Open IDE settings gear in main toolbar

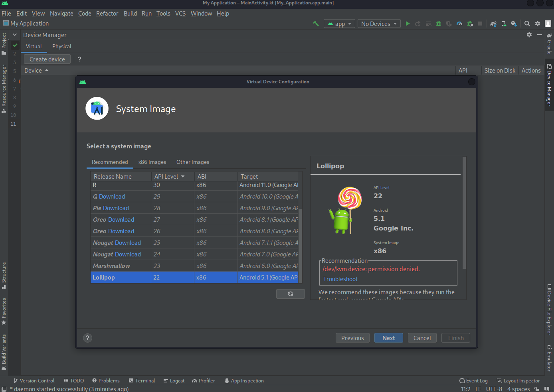point(538,24)
